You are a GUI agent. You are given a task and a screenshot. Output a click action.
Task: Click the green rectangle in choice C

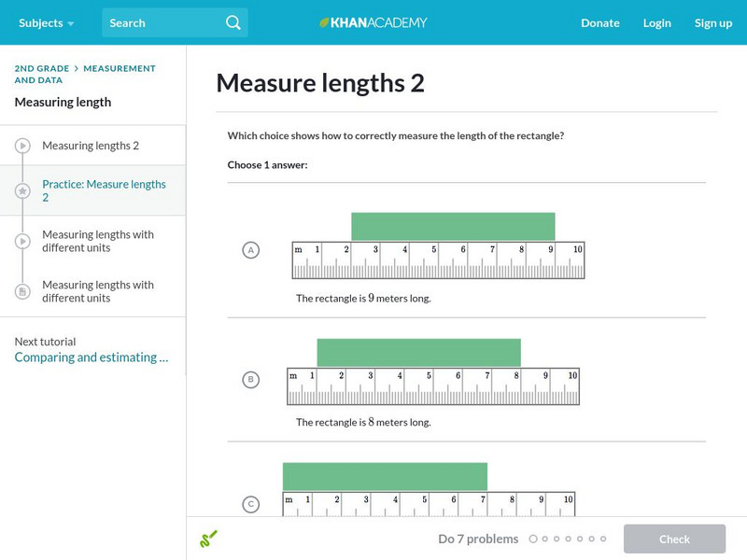point(385,476)
